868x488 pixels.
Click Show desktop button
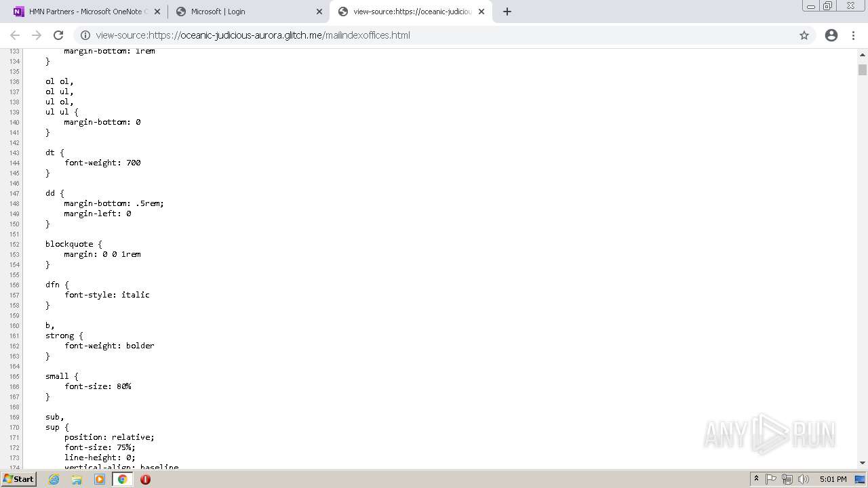pyautogui.click(x=861, y=479)
